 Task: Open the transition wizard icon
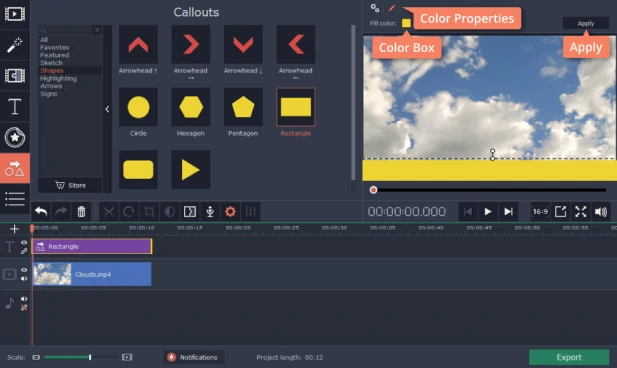pos(190,212)
